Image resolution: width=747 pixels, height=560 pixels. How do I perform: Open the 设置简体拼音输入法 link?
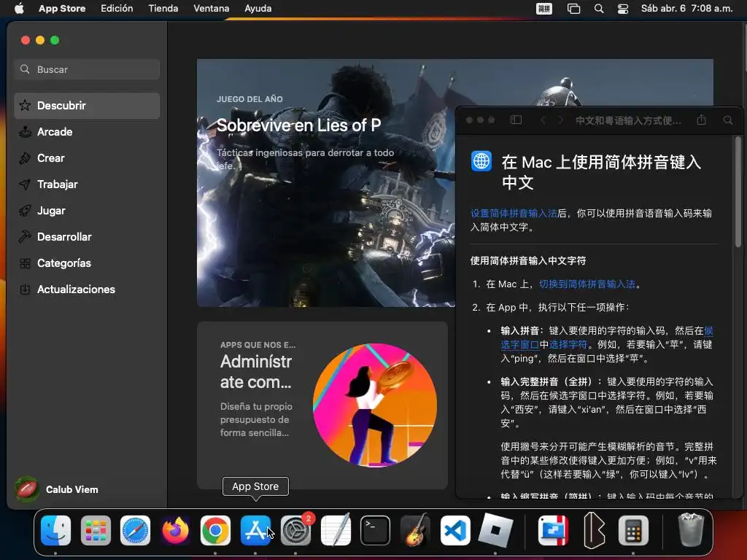point(514,214)
